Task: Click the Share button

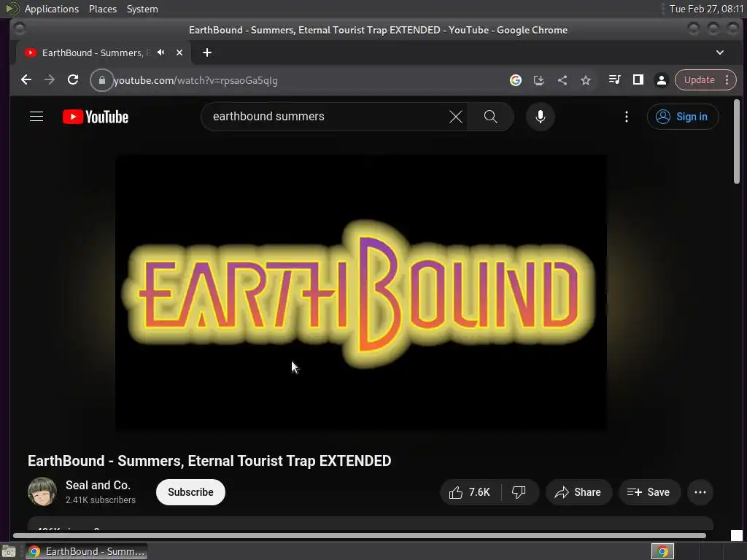Action: (578, 492)
